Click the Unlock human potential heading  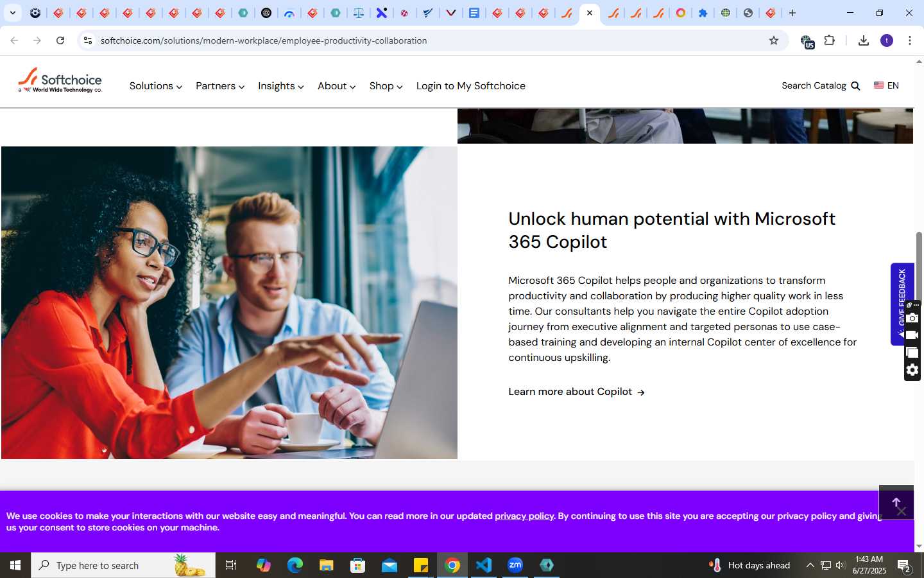[672, 230]
